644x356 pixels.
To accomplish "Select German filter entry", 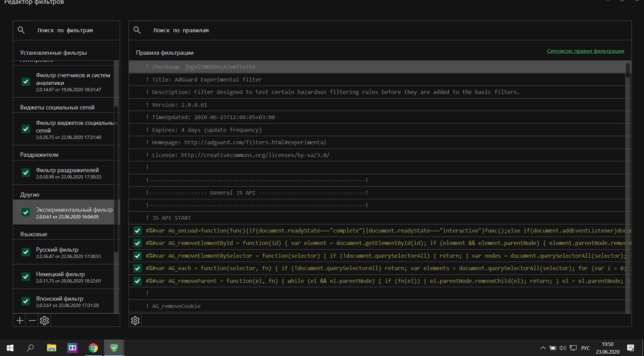I will [63, 277].
